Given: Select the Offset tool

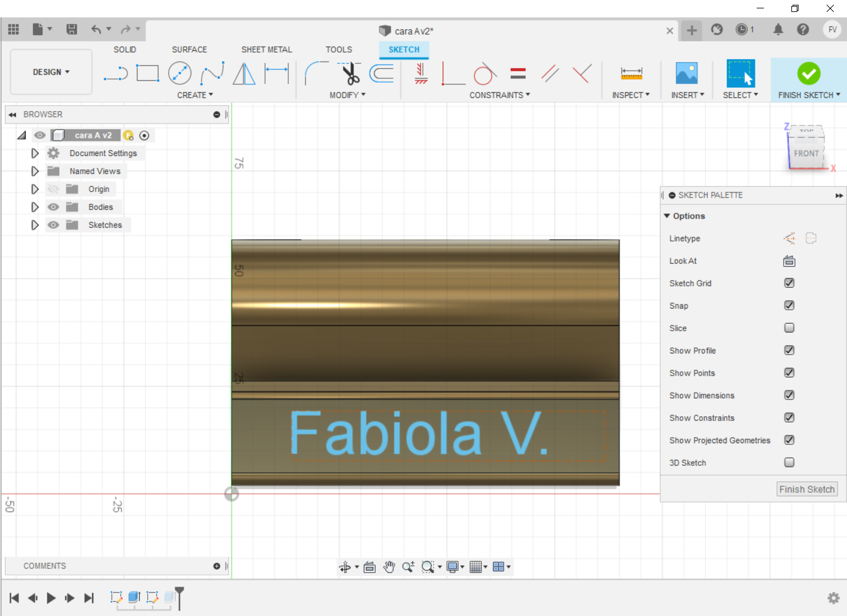Looking at the screenshot, I should [x=382, y=73].
